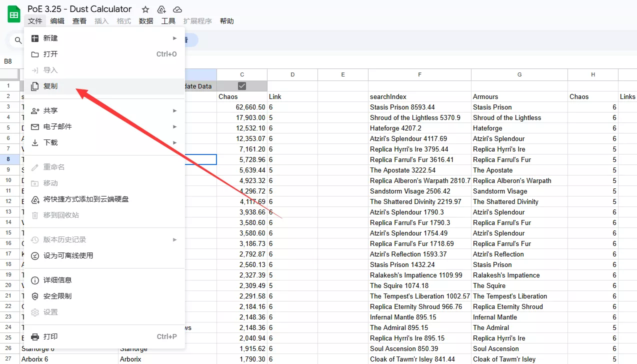Screen dimensions: 637x364
Task: Click the printer icon for 打印
Action: [x=35, y=336]
